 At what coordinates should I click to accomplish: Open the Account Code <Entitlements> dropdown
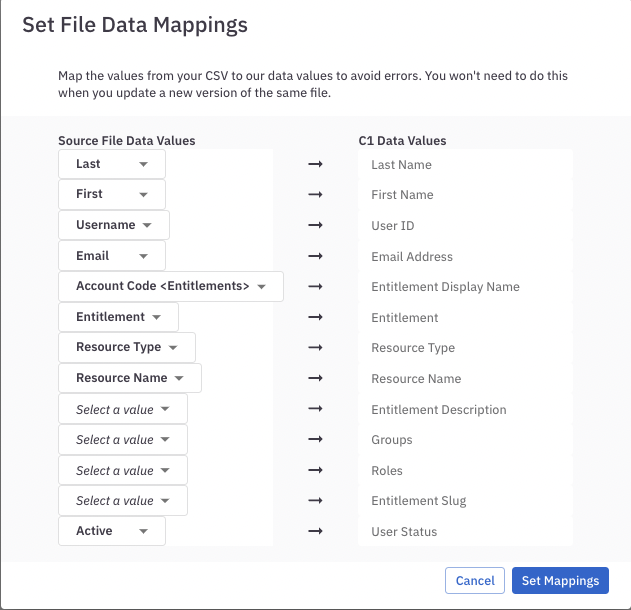pyautogui.click(x=171, y=286)
